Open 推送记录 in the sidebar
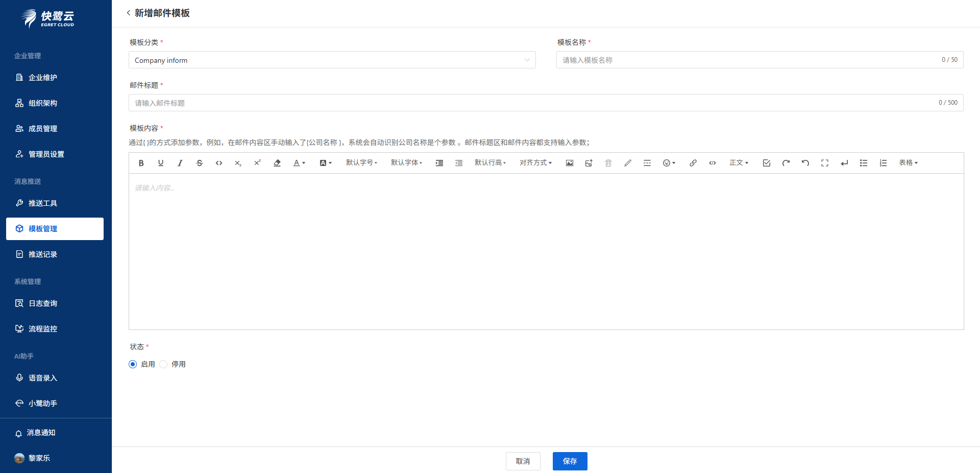This screenshot has width=980, height=473. click(x=43, y=254)
